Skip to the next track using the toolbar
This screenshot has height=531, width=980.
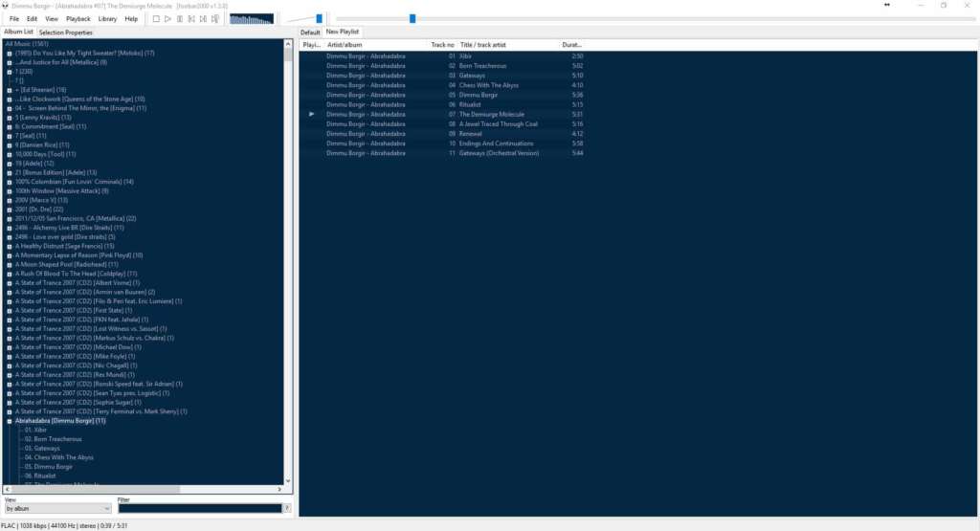pyautogui.click(x=204, y=19)
